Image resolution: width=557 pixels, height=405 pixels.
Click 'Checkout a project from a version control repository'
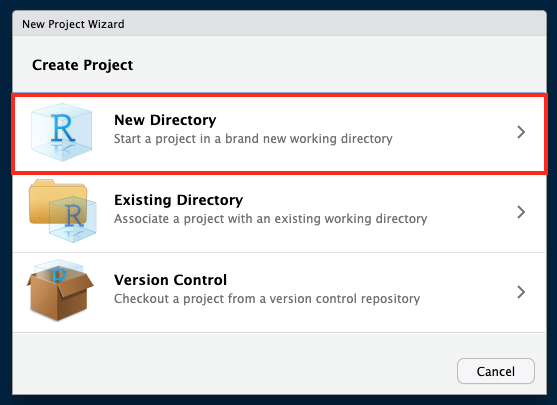pos(267,298)
